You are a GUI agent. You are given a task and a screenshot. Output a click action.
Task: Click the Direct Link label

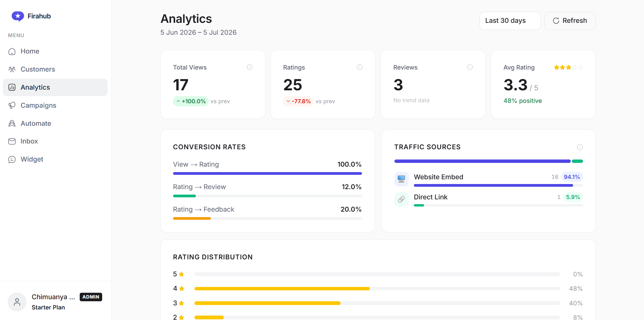430,197
